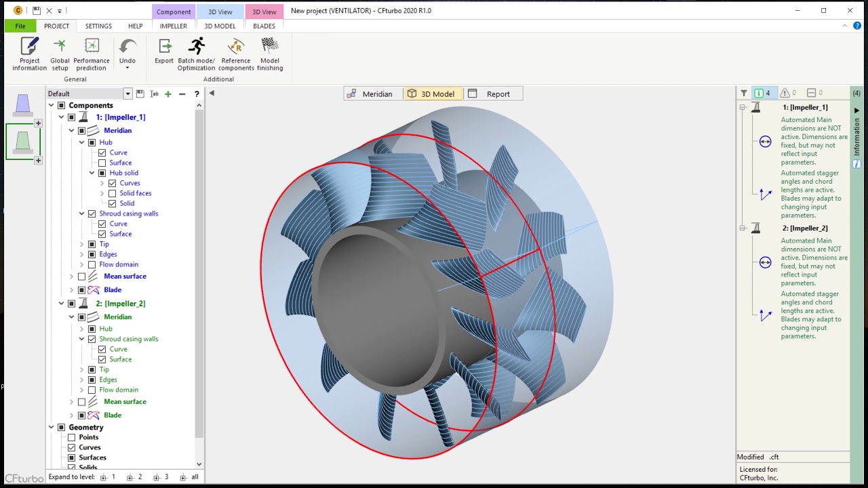Check Flow domain under Impeller_1
Image resolution: width=868 pixels, height=488 pixels.
(92, 264)
